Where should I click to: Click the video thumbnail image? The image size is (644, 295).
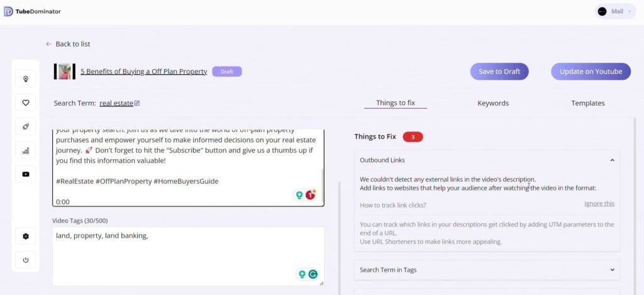click(x=65, y=72)
